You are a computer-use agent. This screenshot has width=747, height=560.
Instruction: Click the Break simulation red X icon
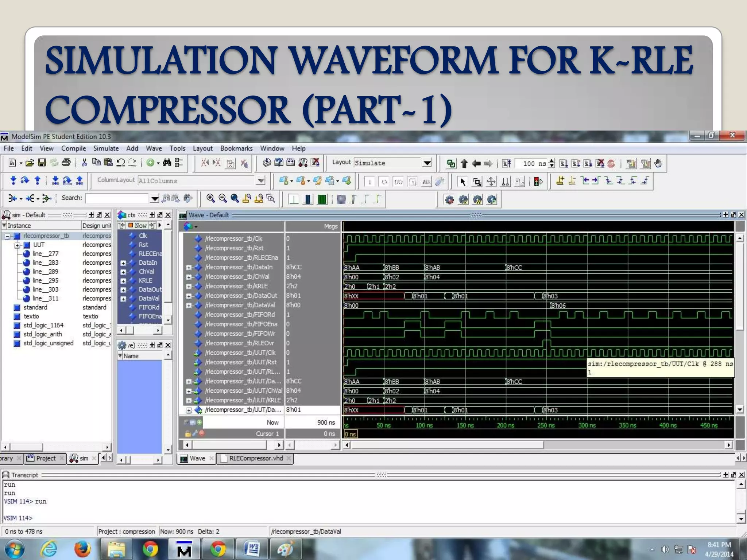click(x=600, y=163)
